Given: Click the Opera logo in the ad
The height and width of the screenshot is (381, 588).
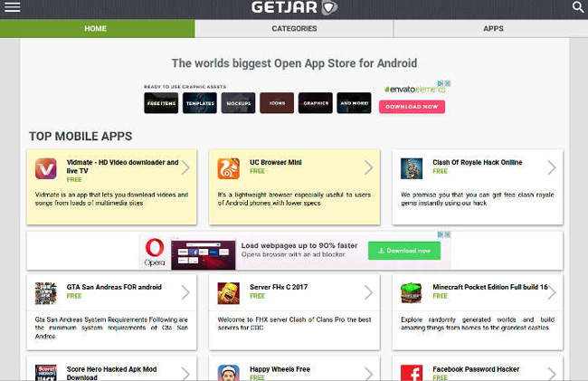Looking at the screenshot, I should pos(155,252).
